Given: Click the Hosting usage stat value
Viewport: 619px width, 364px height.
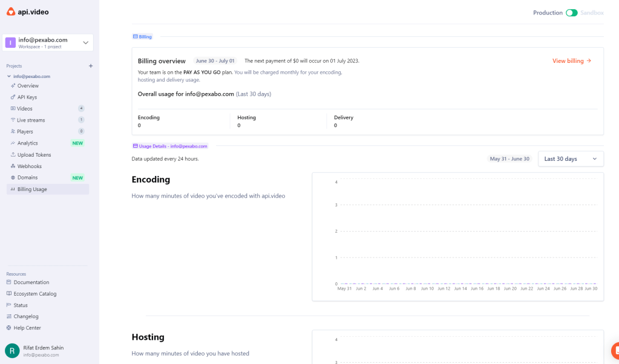Looking at the screenshot, I should [x=239, y=125].
